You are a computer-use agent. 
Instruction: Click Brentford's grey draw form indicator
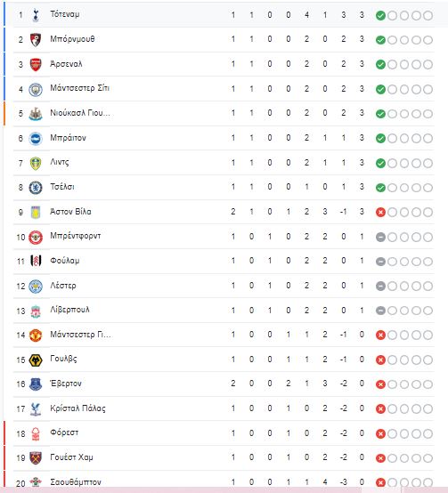[x=380, y=237]
